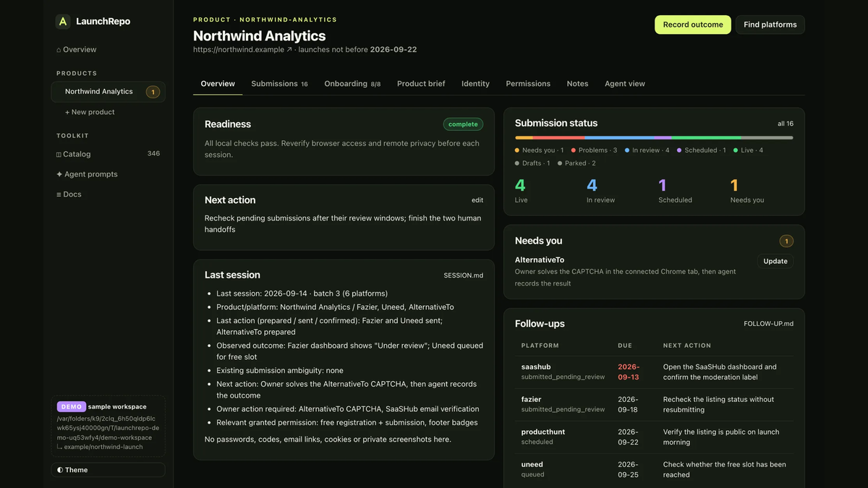Image resolution: width=868 pixels, height=488 pixels.
Task: Open the Product brief tab
Action: pos(421,84)
